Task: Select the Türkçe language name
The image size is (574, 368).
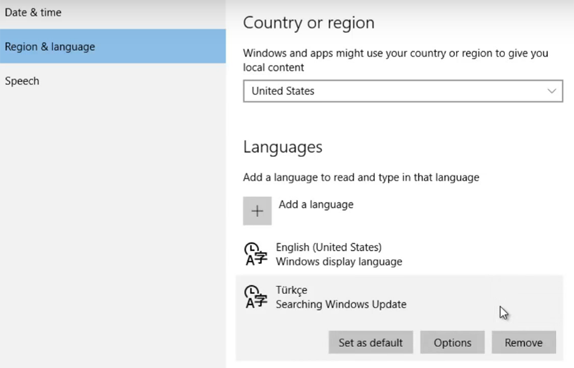Action: (291, 290)
